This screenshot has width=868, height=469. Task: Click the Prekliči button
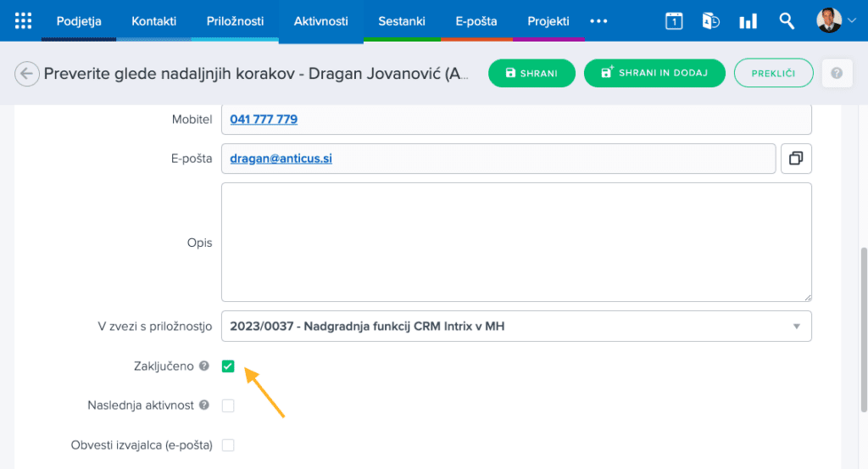[x=773, y=74]
